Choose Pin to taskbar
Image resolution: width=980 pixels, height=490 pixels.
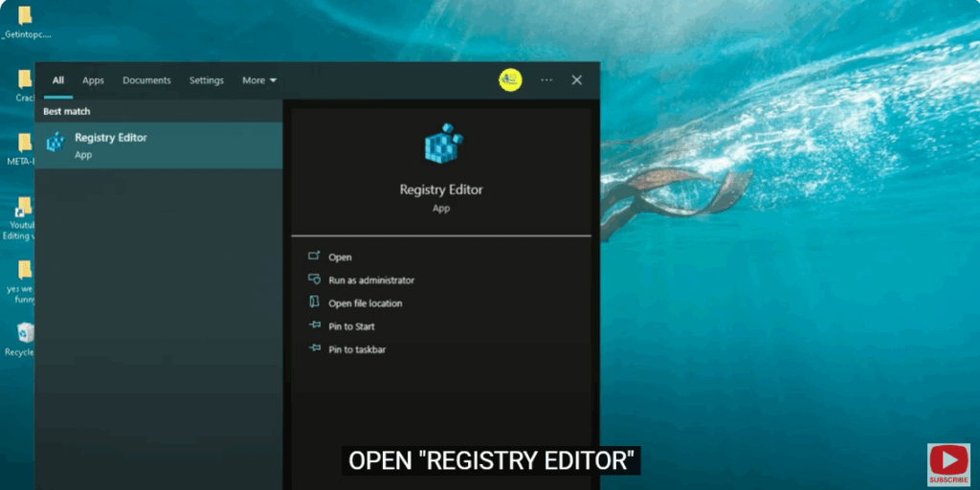pyautogui.click(x=357, y=350)
